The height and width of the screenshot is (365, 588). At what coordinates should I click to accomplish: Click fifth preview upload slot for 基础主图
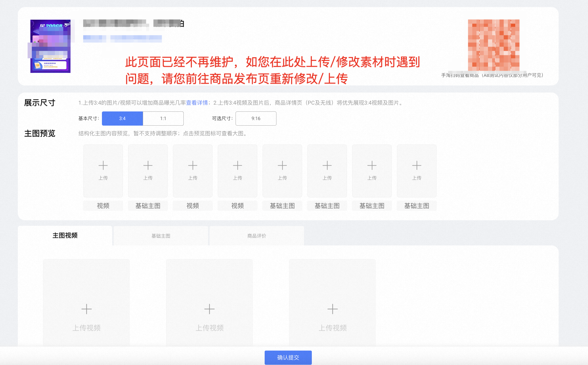282,171
